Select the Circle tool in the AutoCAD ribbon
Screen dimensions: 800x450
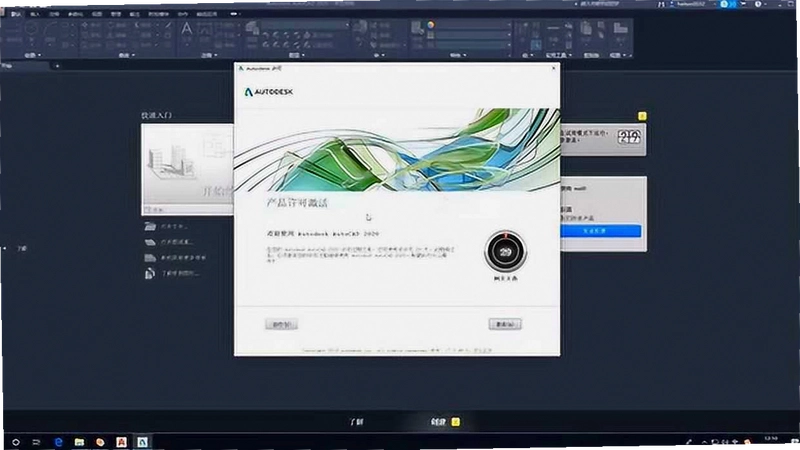coord(32,28)
